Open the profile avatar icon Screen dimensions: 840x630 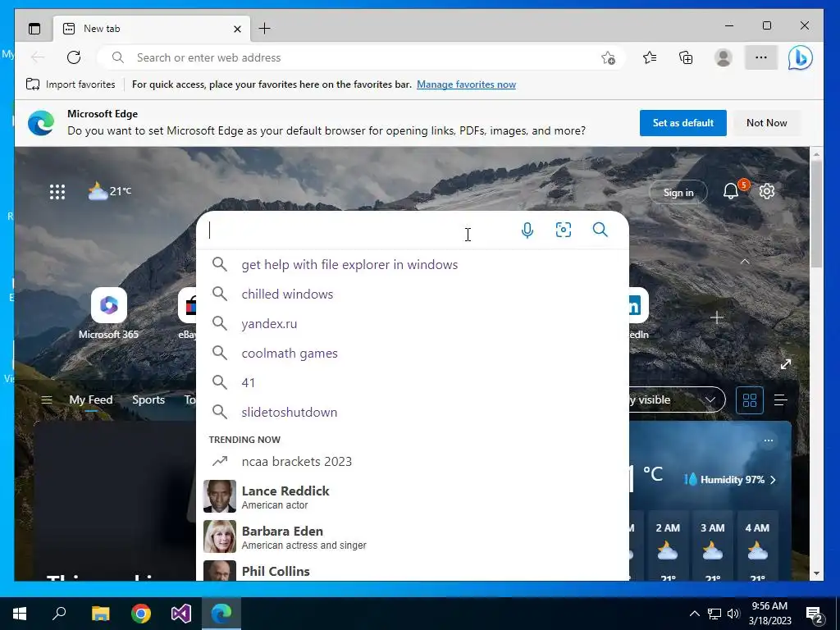point(724,57)
